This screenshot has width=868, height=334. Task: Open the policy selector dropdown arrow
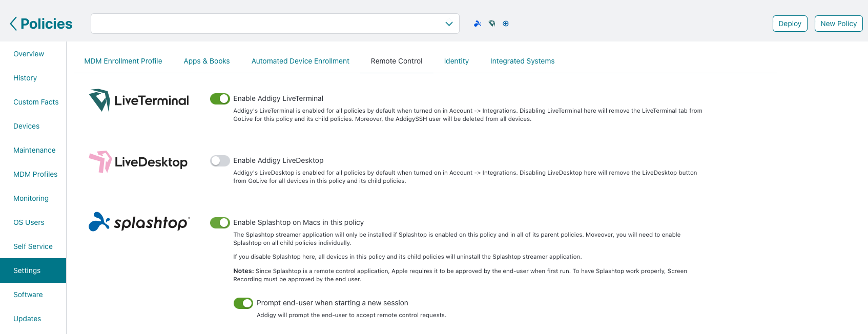[x=449, y=24]
